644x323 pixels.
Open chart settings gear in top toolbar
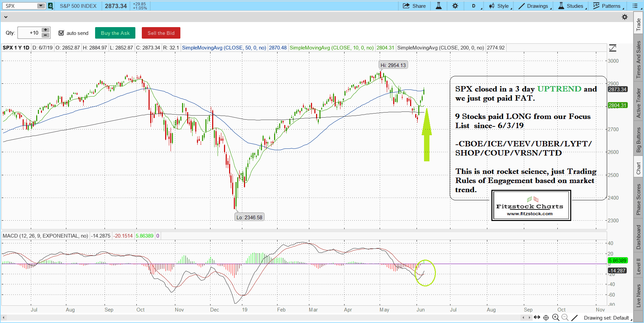[455, 6]
